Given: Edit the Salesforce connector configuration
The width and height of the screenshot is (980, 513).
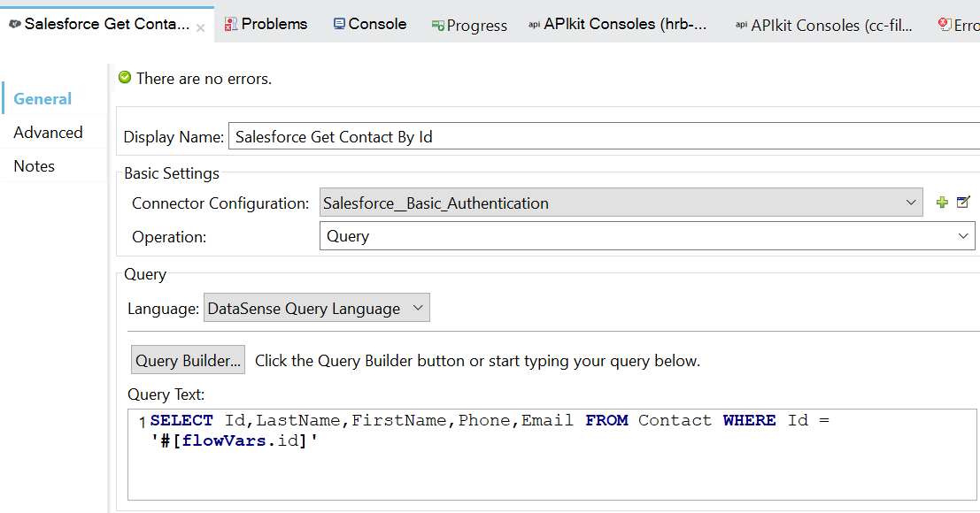Looking at the screenshot, I should pos(964,203).
